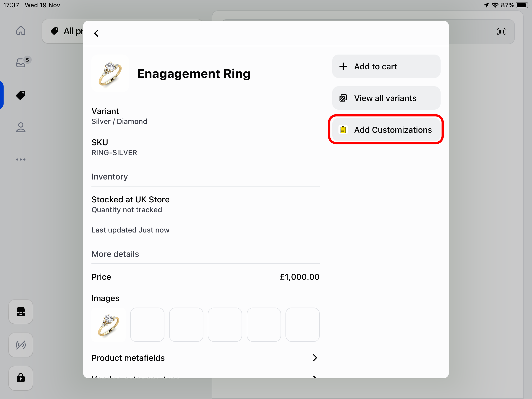Expand Product metafields

205,358
